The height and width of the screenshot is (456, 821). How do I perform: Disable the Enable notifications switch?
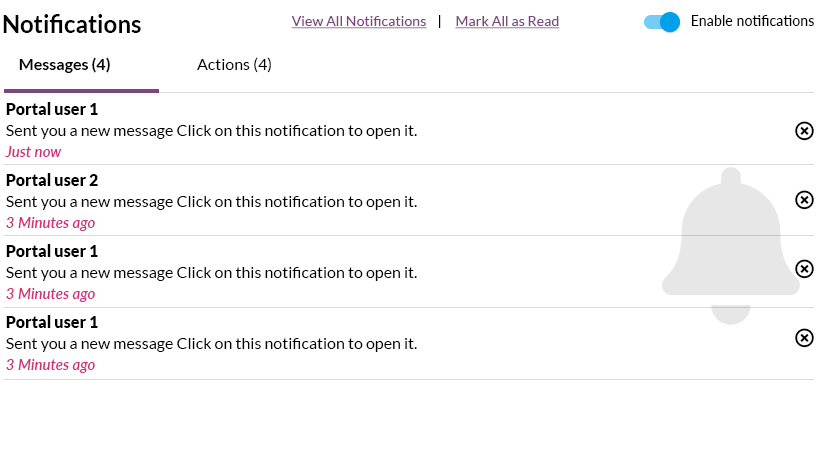(662, 22)
